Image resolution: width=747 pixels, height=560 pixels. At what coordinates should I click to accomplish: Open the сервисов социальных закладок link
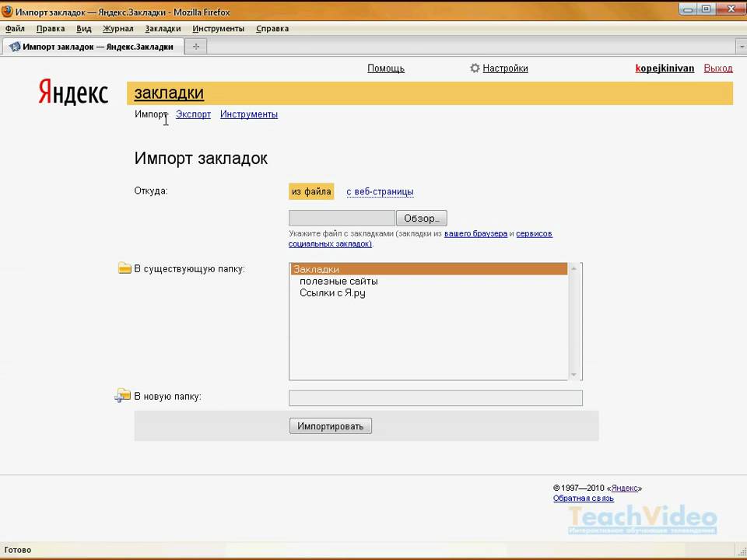pyautogui.click(x=534, y=234)
